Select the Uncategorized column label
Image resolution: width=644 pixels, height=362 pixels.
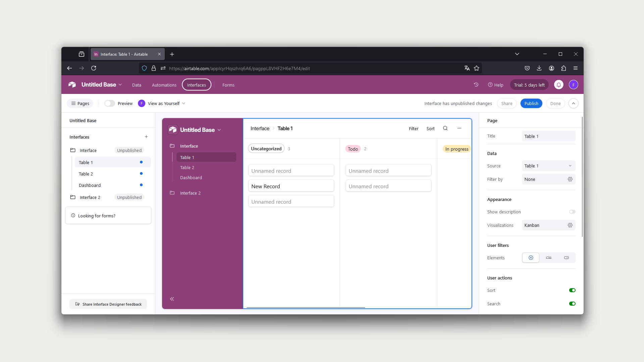(x=266, y=149)
